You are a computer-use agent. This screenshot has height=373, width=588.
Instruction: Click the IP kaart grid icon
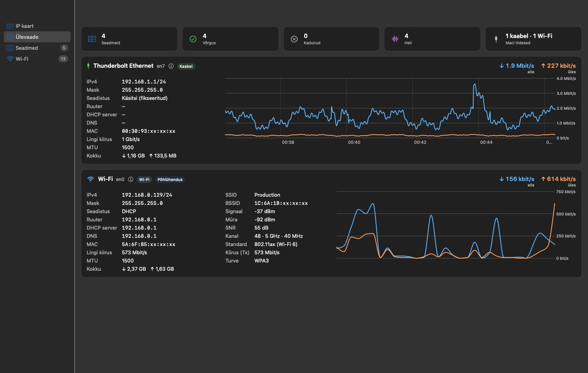[10, 26]
